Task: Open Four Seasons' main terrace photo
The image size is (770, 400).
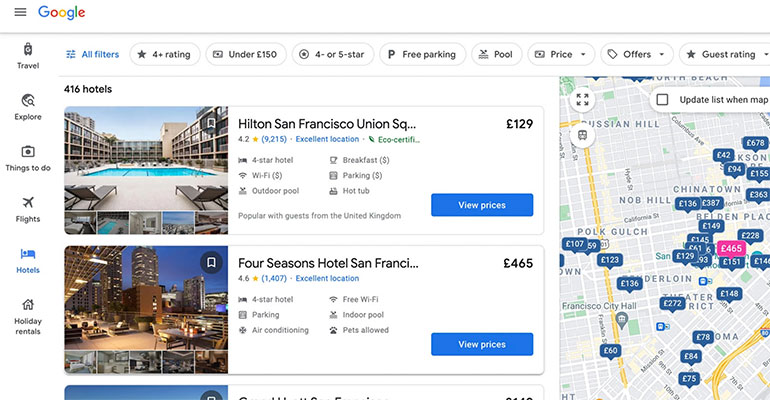Action: click(146, 298)
